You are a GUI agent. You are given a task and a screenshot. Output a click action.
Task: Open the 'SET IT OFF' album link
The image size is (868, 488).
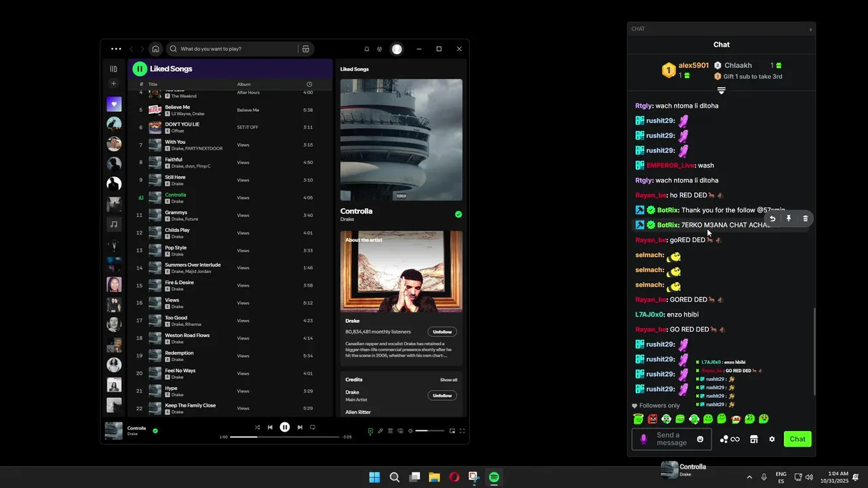[x=248, y=127]
